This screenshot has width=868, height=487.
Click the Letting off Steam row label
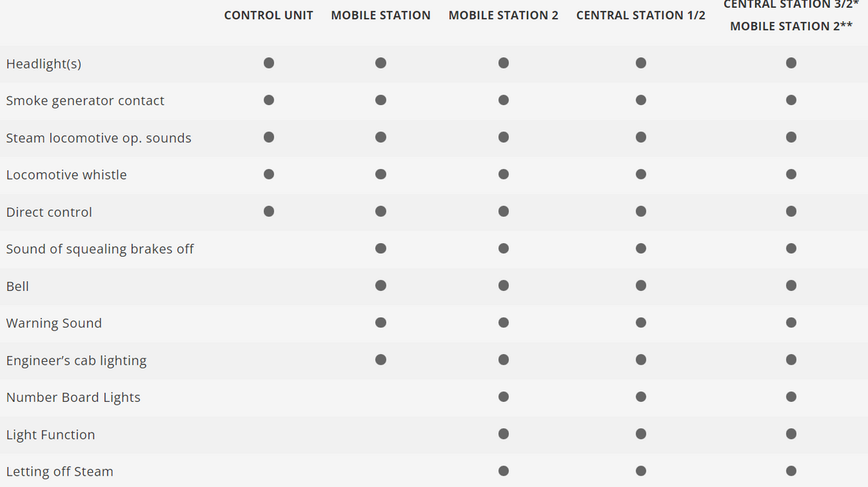(x=60, y=471)
